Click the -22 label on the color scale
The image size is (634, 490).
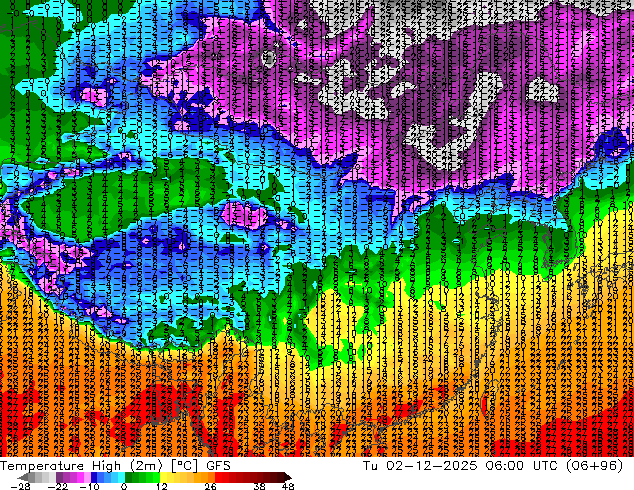pos(58,486)
